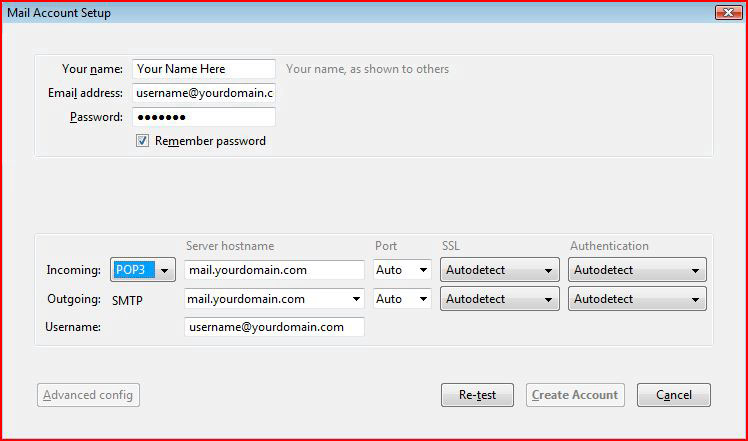Open the incoming Authentication Autodetect dropdown

point(637,270)
